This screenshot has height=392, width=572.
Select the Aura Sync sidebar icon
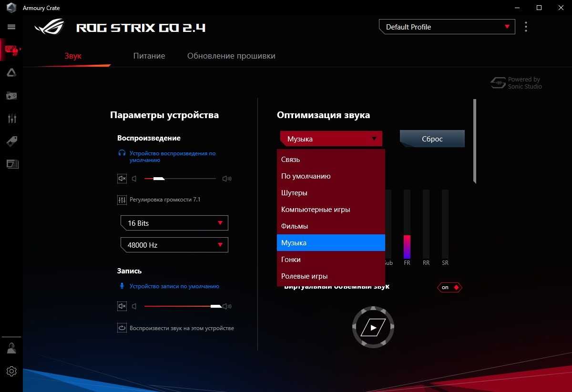click(11, 72)
